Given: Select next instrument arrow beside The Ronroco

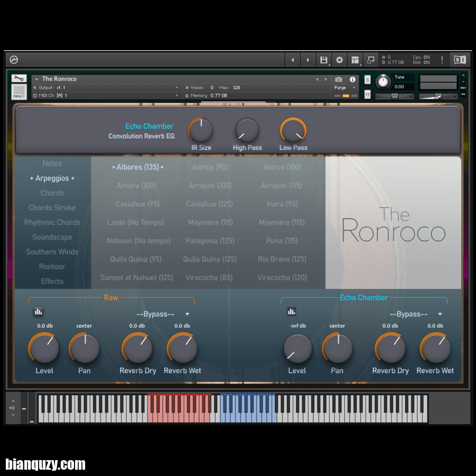Looking at the screenshot, I should click(x=326, y=79).
